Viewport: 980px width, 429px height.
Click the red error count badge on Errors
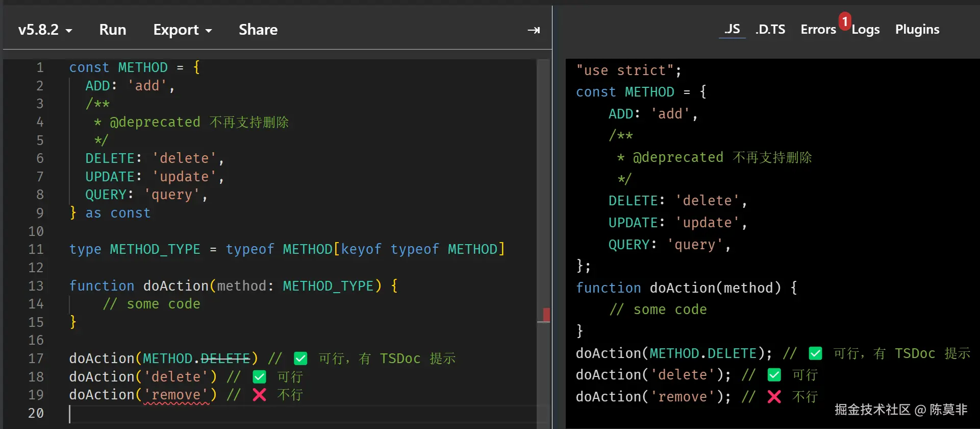pyautogui.click(x=845, y=21)
